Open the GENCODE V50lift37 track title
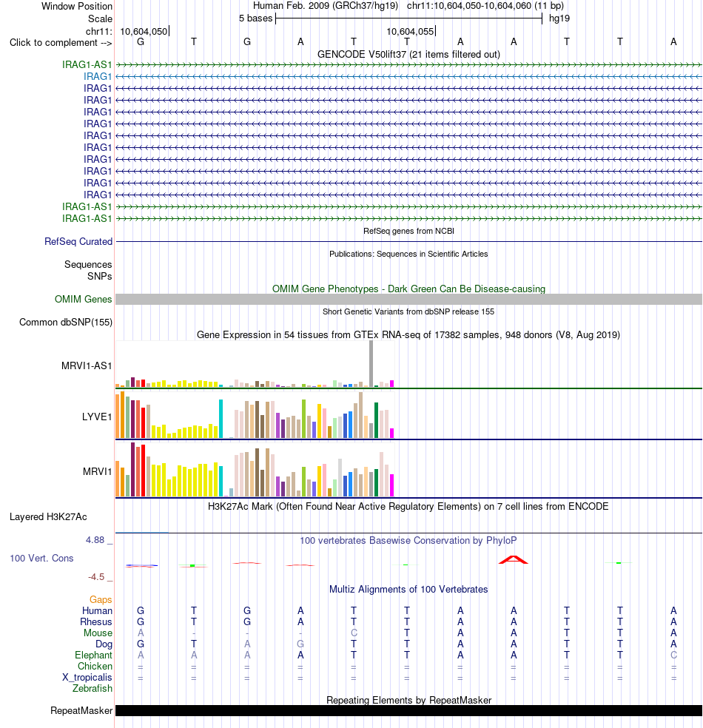 (408, 54)
